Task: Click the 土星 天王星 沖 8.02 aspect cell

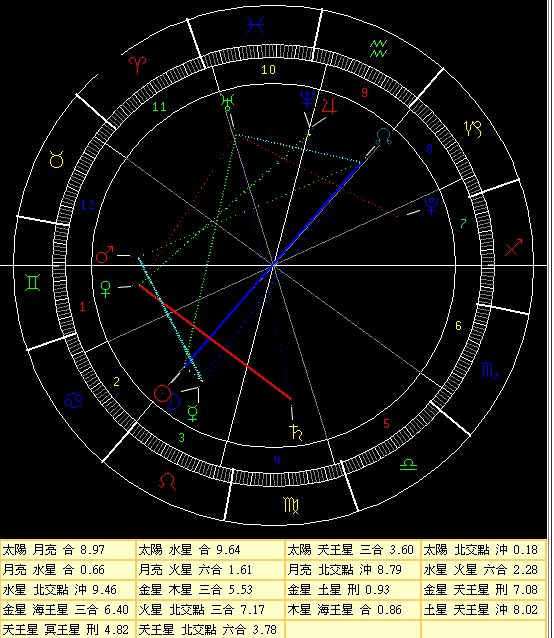Action: (x=484, y=610)
